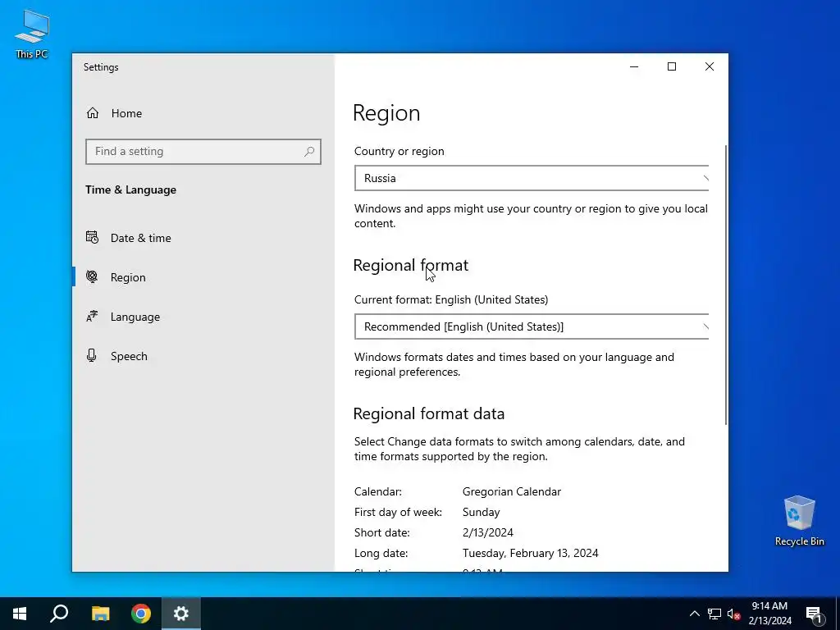Click the Time & Language section heading
Viewport: 840px width, 630px height.
130,189
